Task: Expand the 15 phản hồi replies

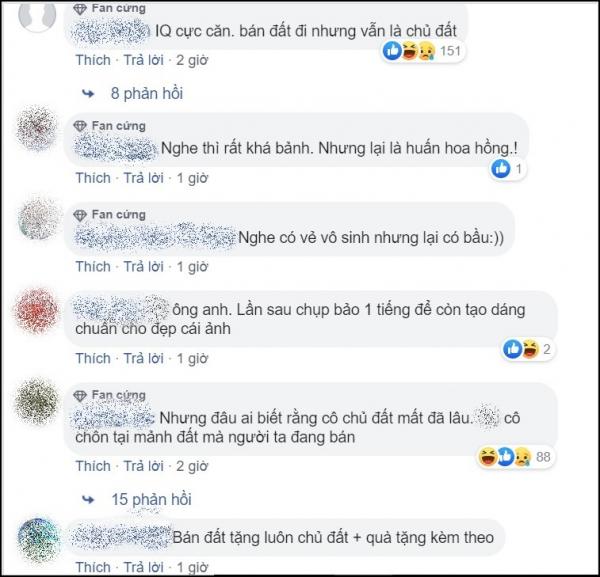Action: point(152,499)
